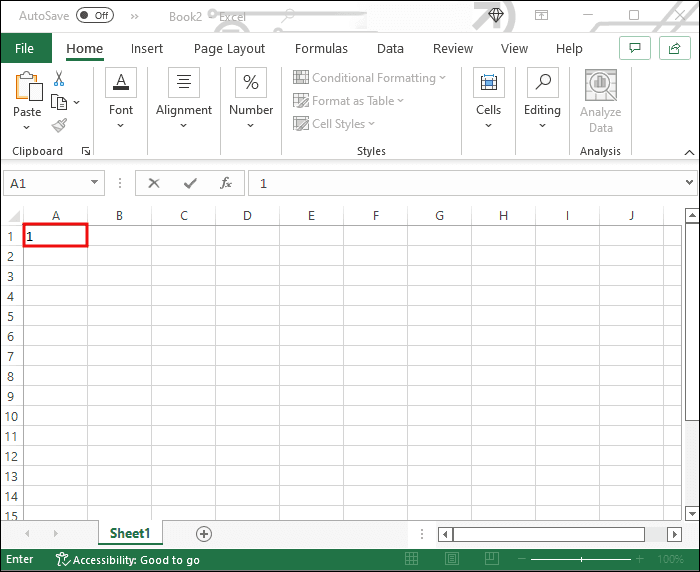Viewport: 700px width, 572px height.
Task: Click the zoom out minus button
Action: click(522, 559)
